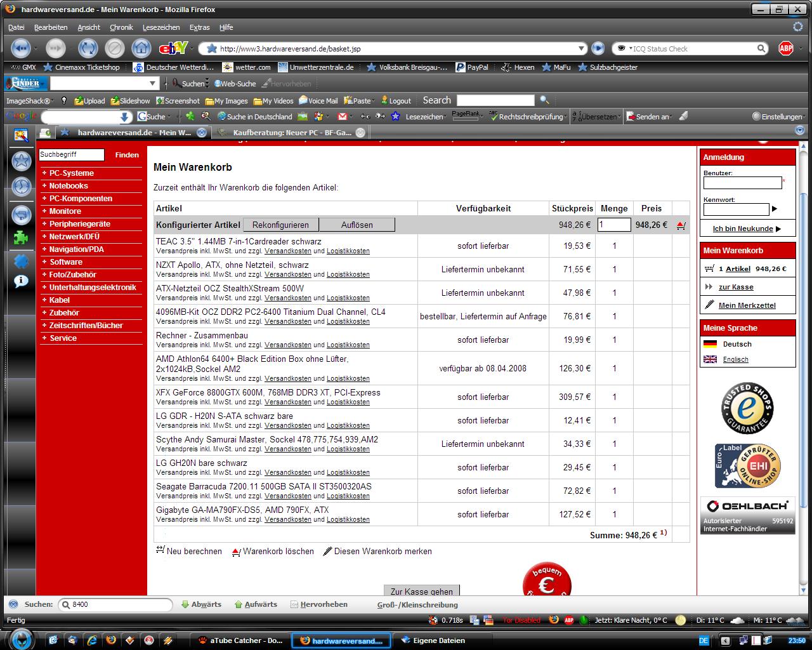Image resolution: width=812 pixels, height=650 pixels.
Task: Click the browser Back arrow button
Action: point(22,48)
